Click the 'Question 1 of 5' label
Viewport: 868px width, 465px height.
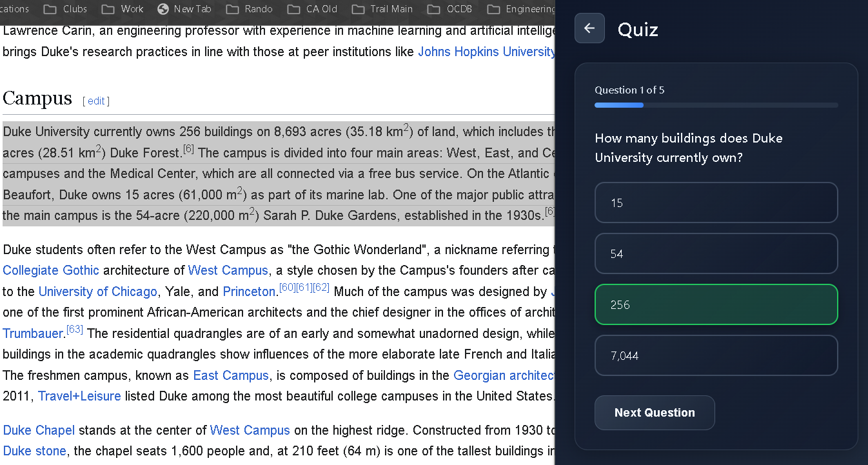(x=629, y=90)
